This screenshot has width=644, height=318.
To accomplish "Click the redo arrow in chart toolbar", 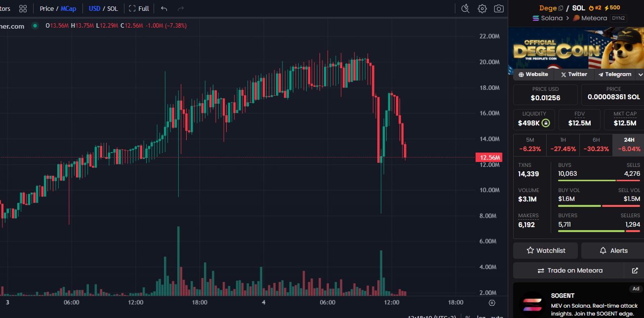I will (x=181, y=8).
